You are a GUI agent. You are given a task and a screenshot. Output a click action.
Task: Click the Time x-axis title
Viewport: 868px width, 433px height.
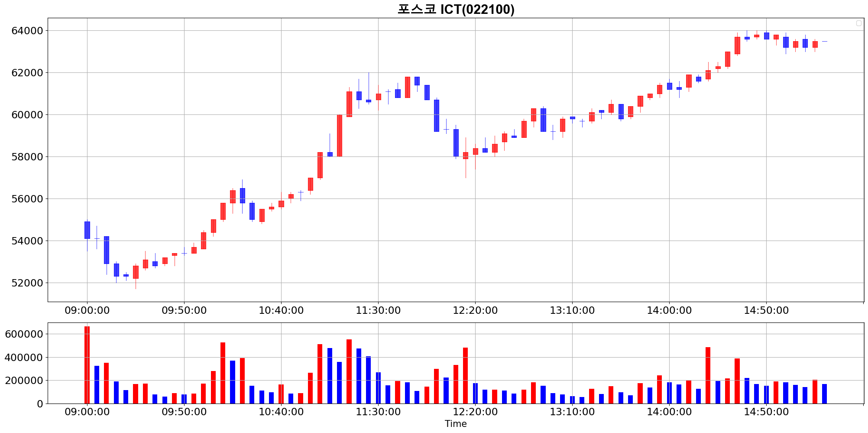pos(456,424)
